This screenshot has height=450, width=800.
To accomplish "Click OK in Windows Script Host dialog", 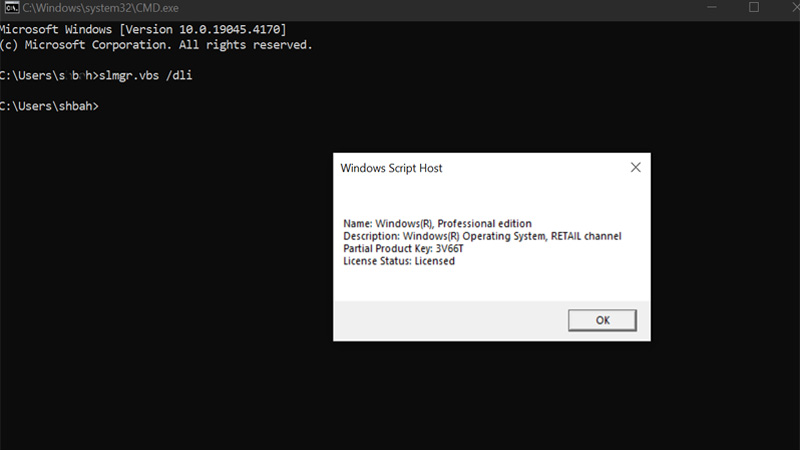I will click(602, 320).
